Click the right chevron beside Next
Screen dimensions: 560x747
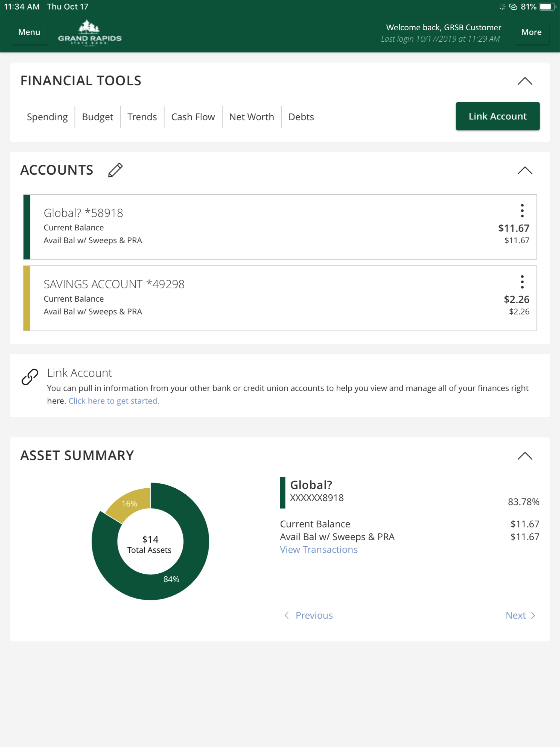[533, 615]
